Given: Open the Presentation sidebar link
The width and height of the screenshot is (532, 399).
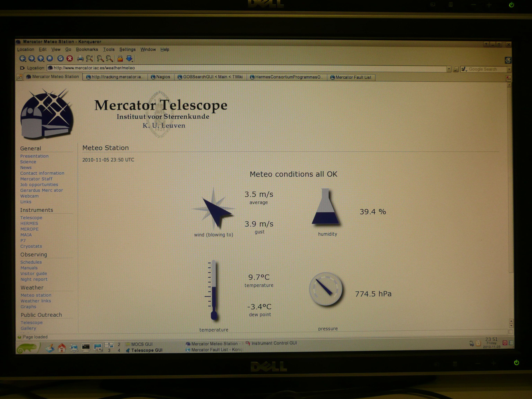Looking at the screenshot, I should tap(34, 156).
